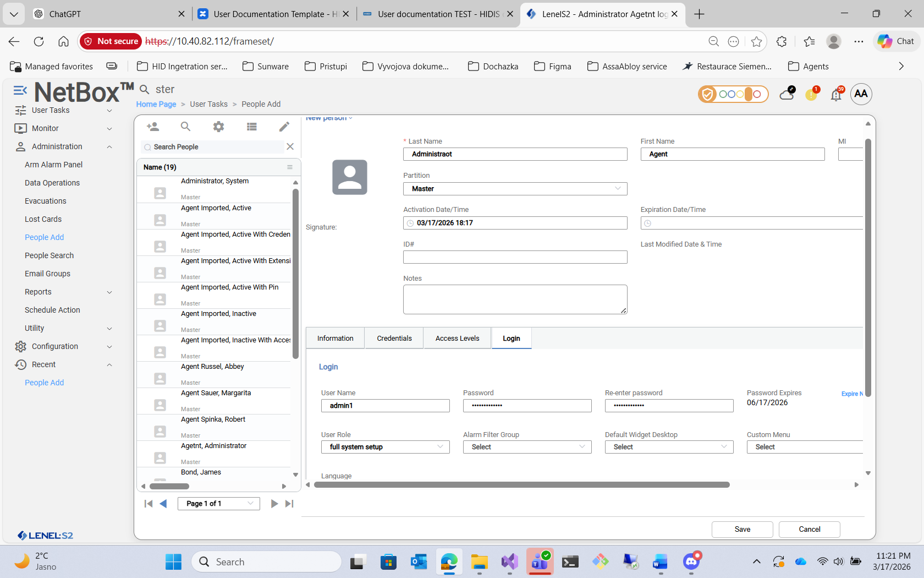Switch to the Access Levels tab
Screen dimensions: 924x578
tap(457, 339)
